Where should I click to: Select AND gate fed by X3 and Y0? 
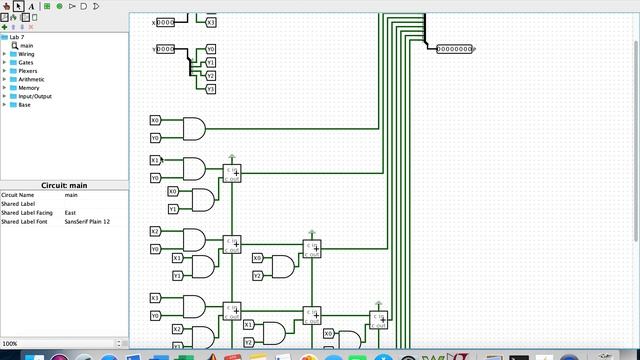coord(194,307)
